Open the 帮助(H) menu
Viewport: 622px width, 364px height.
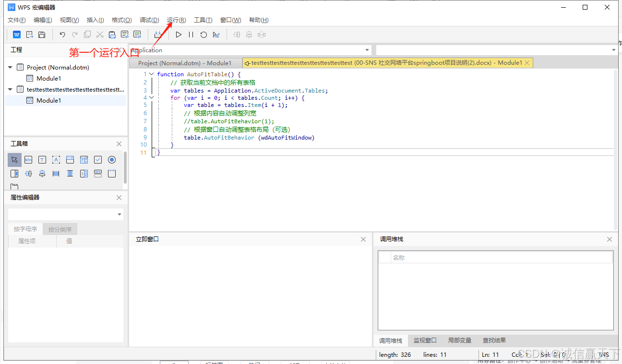[259, 20]
